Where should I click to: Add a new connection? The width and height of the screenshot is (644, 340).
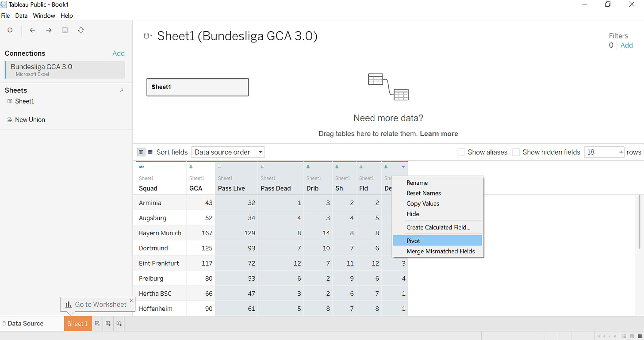point(119,53)
